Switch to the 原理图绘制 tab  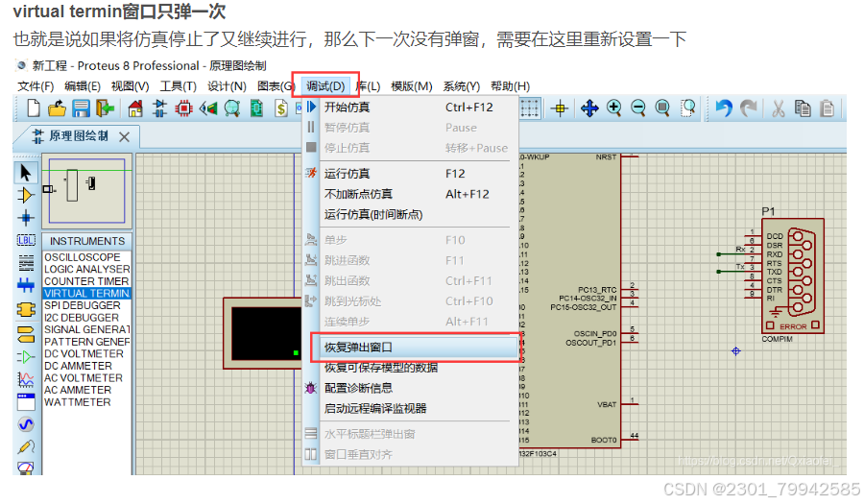click(78, 136)
